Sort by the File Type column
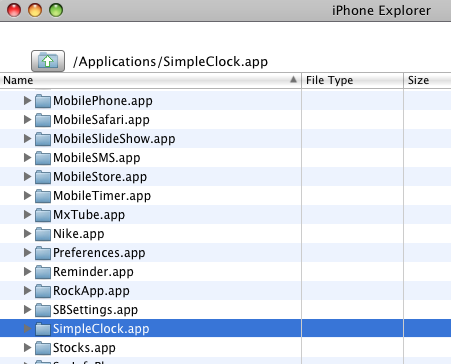The width and height of the screenshot is (451, 364). 353,80
